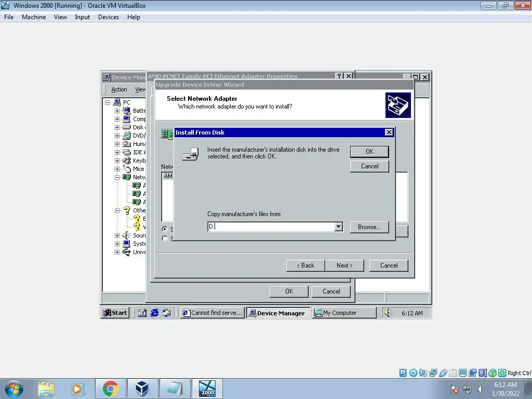Image resolution: width=532 pixels, height=399 pixels.
Task: Click the VirtualBox recording indicator icon
Action: click(x=472, y=373)
